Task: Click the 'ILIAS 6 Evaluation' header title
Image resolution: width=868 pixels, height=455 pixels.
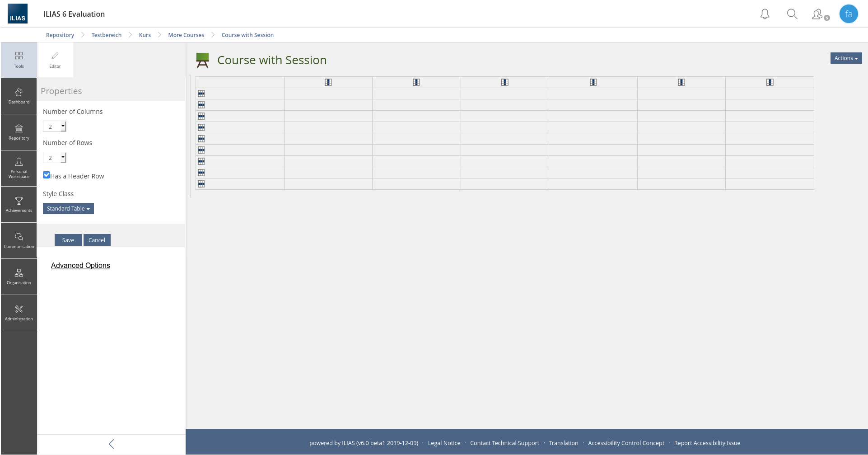Action: [74, 14]
